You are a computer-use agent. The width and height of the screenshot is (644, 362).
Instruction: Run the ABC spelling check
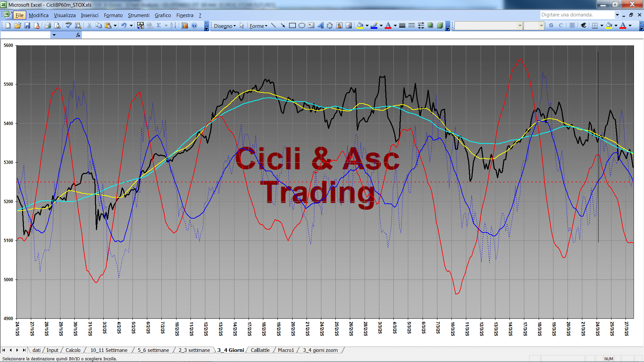pos(68,25)
